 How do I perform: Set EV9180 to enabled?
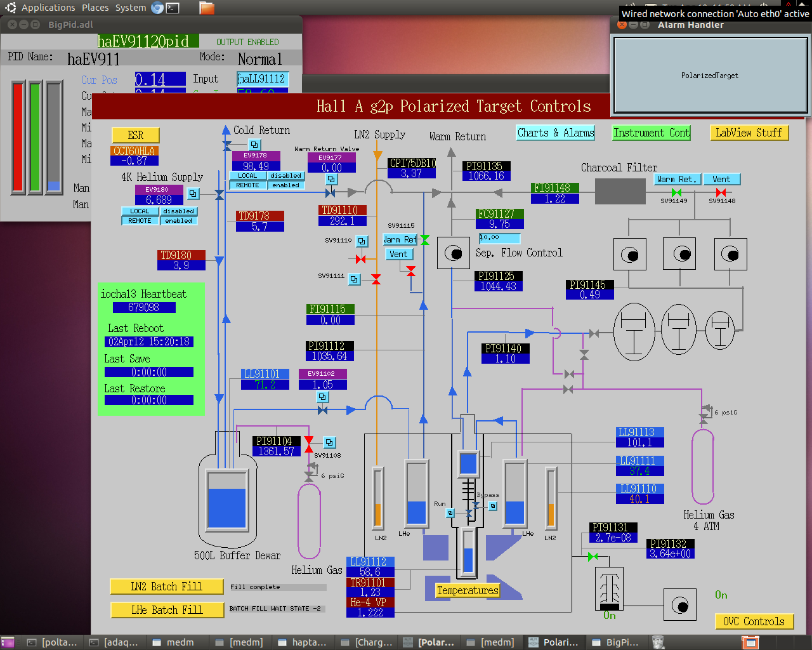click(178, 221)
